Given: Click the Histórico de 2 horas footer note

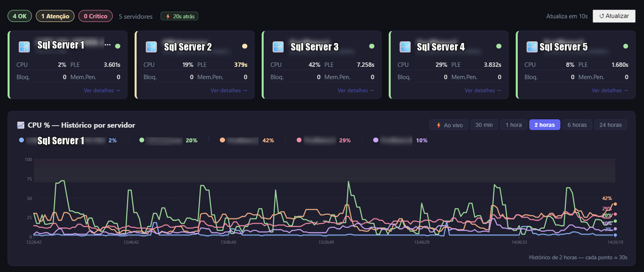Looking at the screenshot, I should (578, 258).
